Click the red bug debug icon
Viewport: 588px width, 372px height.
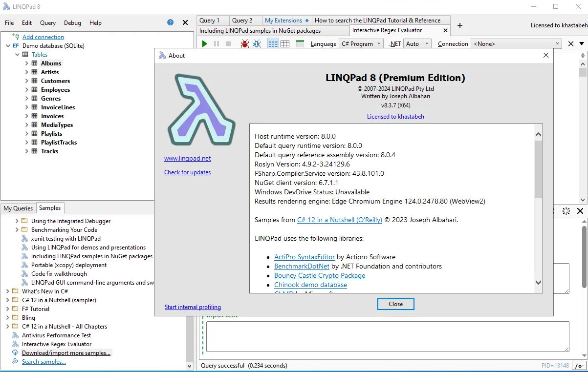[x=245, y=44]
